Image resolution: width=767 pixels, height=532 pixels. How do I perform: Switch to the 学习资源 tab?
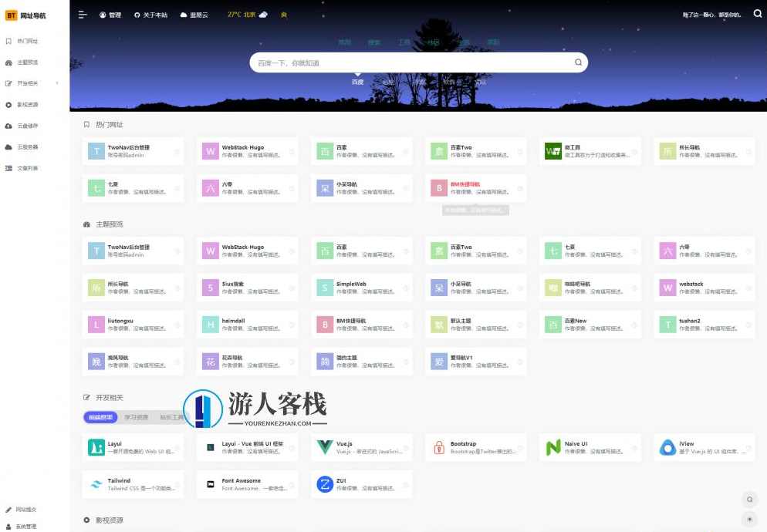[139, 416]
